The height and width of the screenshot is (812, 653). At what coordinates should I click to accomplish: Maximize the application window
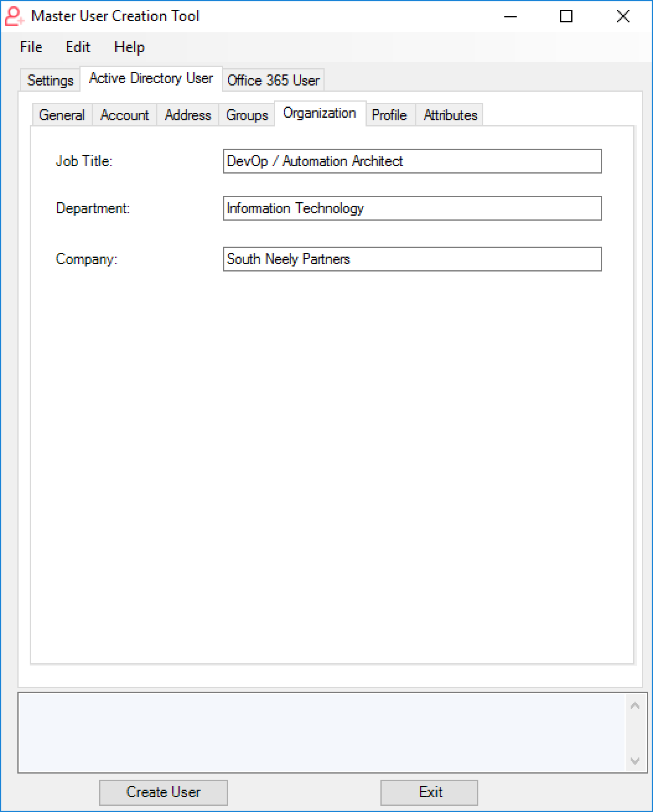566,17
